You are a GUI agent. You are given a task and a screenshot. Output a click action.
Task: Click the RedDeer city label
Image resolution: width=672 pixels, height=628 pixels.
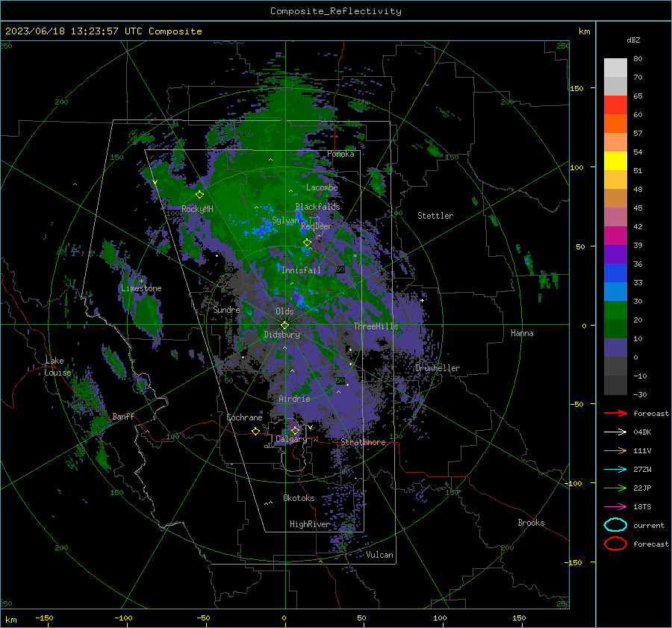point(317,226)
